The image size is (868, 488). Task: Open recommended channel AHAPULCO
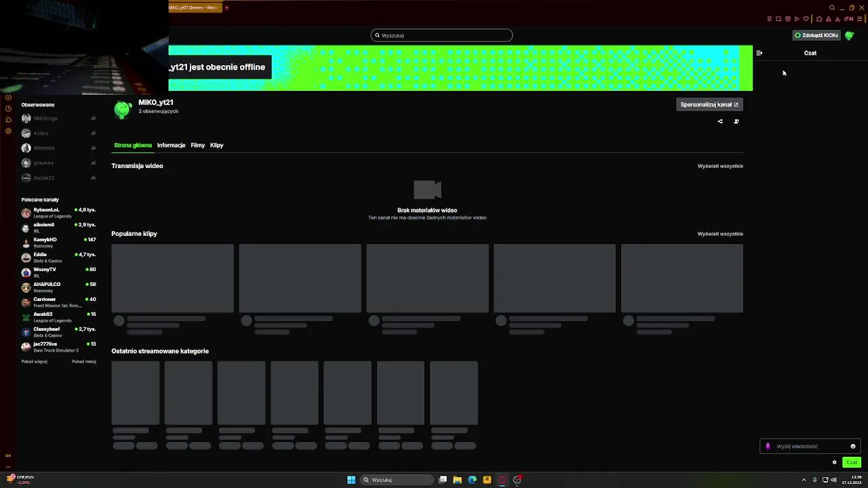pos(58,287)
